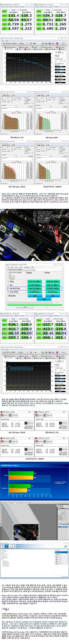Open File menu in AS SSD Benchmark
This screenshot has width=69, height=644.
(x=9, y=267)
